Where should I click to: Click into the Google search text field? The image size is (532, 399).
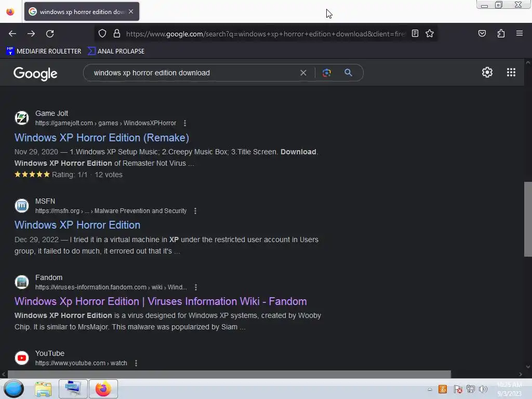pos(193,73)
